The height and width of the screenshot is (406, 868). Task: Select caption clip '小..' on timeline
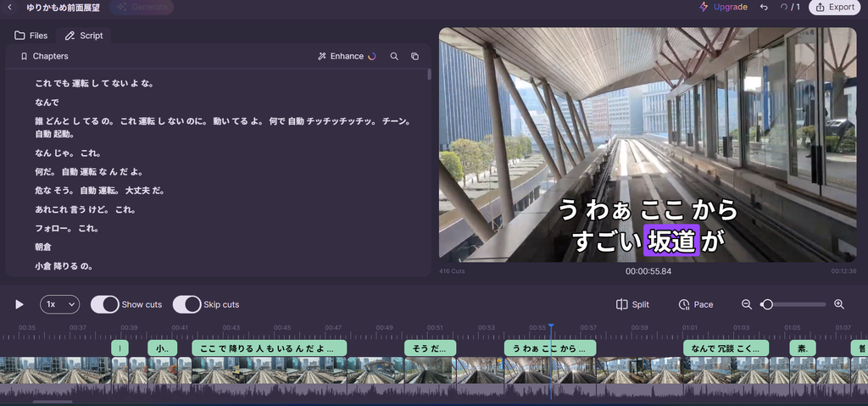[162, 348]
